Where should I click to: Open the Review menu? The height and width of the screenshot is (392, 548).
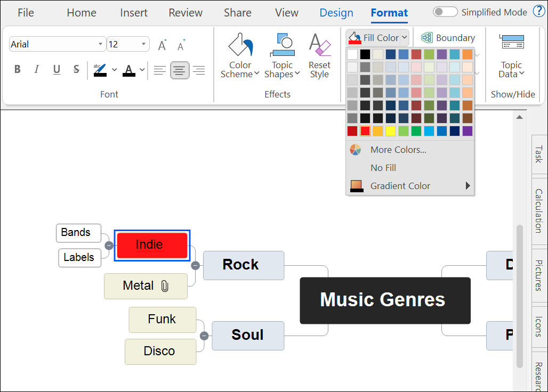pos(186,13)
